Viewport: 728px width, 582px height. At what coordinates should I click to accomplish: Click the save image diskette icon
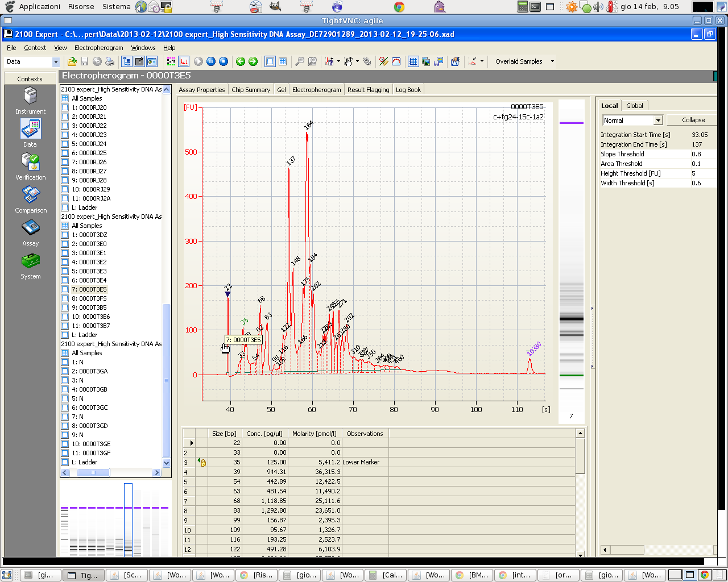[439, 61]
